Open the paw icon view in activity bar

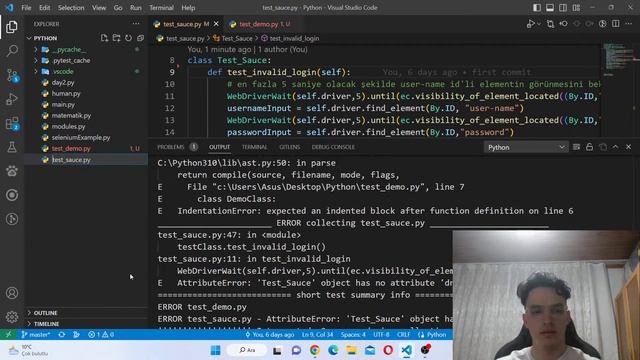tap(12, 171)
